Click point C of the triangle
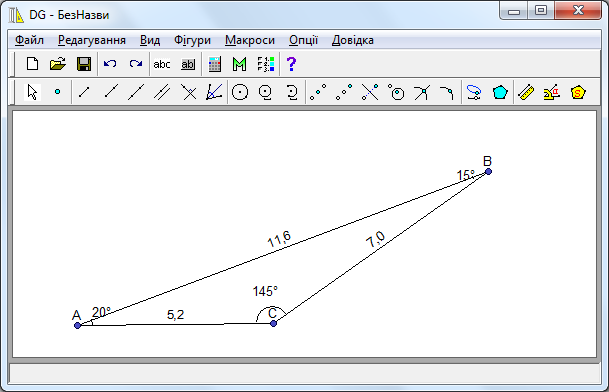609x392 pixels. [273, 323]
